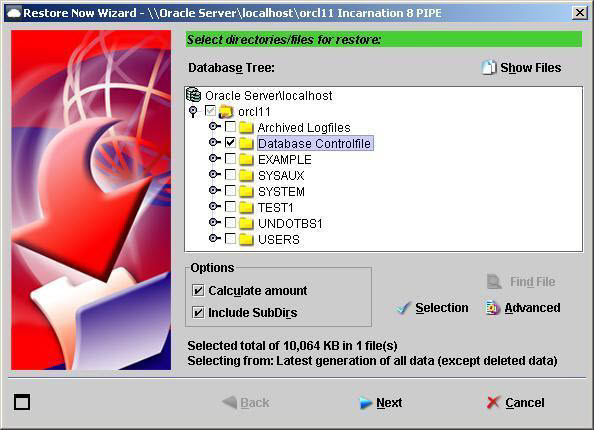Expand the Database Controlfile node

[214, 142]
